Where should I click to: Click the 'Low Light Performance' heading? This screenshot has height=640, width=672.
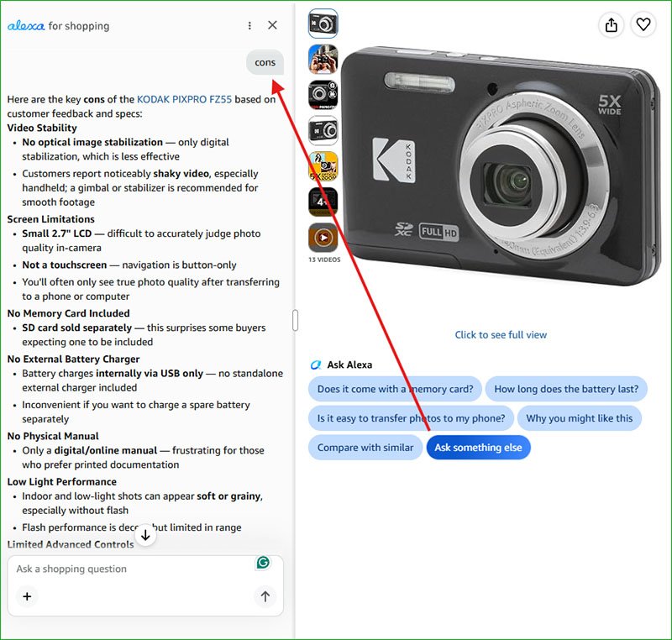(62, 482)
